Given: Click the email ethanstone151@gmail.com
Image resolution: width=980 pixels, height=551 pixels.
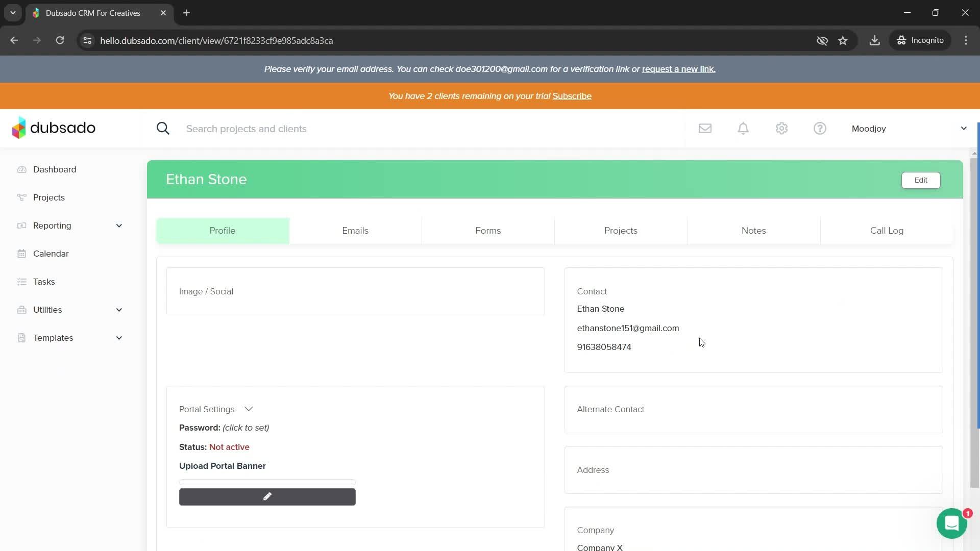Looking at the screenshot, I should [628, 328].
